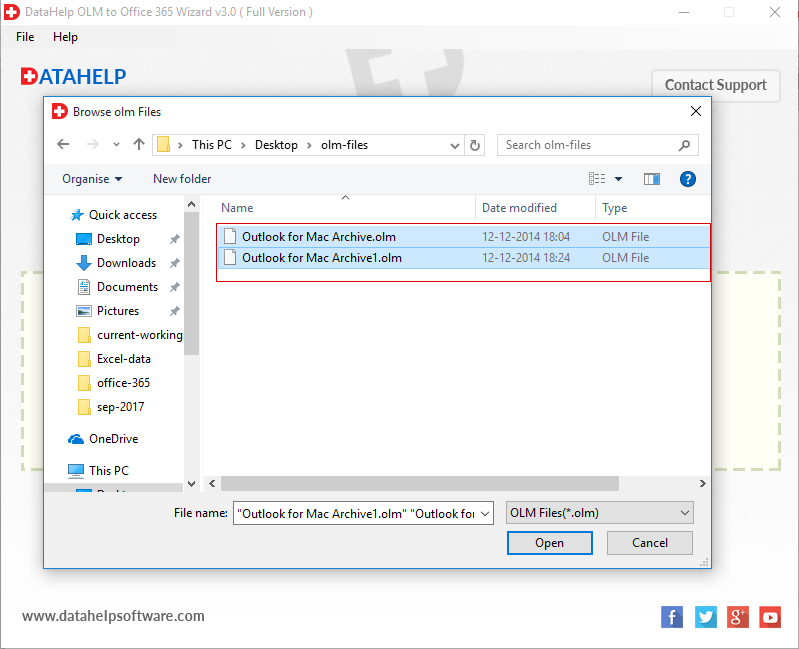Click the navigation pane scroll down arrow
The width and height of the screenshot is (799, 649).
pos(192,484)
